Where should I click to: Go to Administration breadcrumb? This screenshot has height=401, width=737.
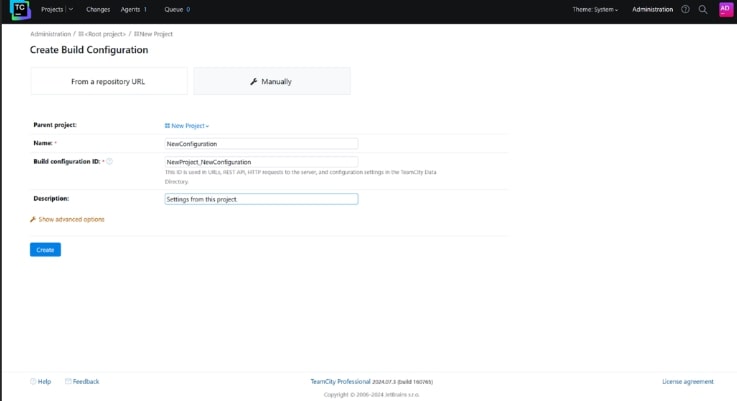(50, 34)
